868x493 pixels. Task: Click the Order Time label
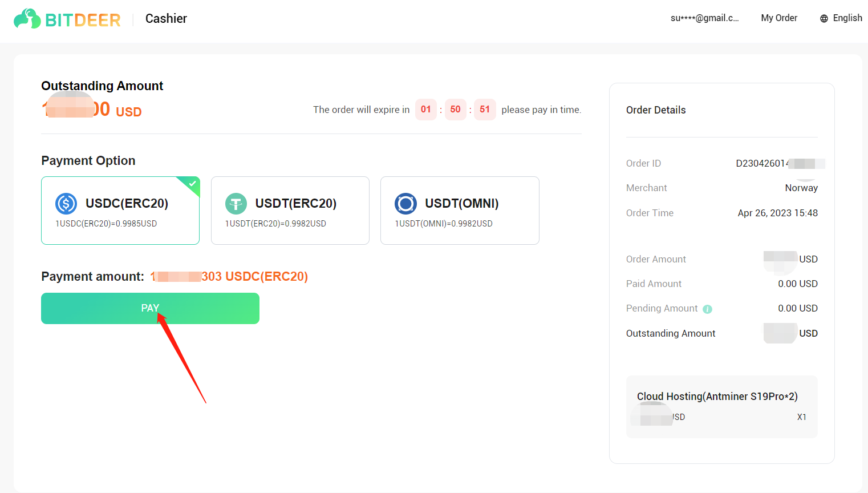650,213
